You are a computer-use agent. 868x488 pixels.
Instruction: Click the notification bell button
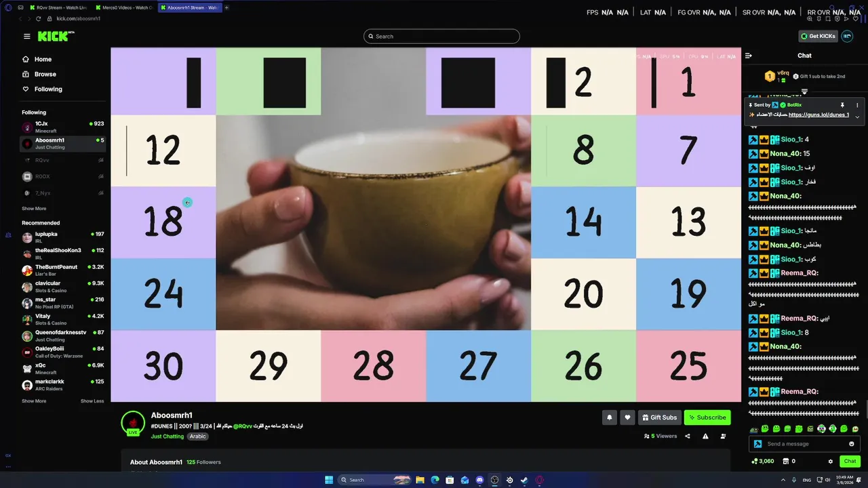(609, 418)
